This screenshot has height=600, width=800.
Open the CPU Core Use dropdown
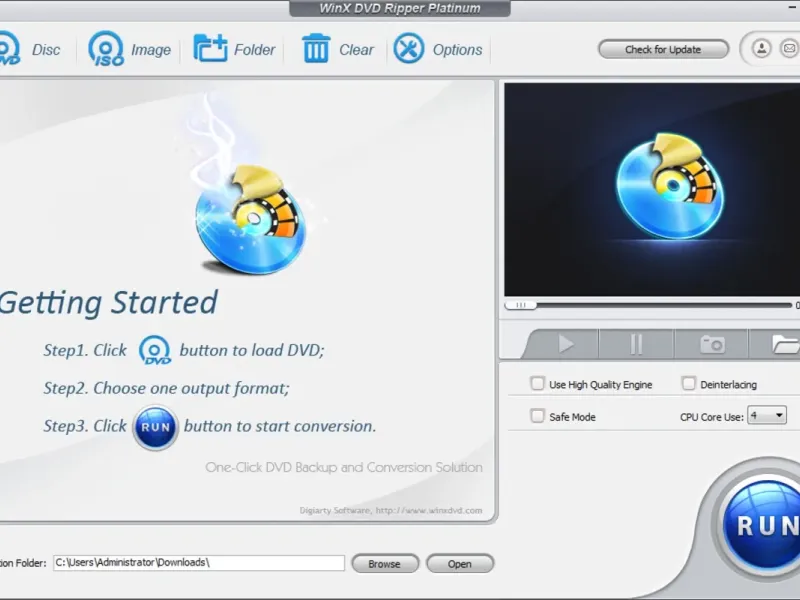click(766, 415)
